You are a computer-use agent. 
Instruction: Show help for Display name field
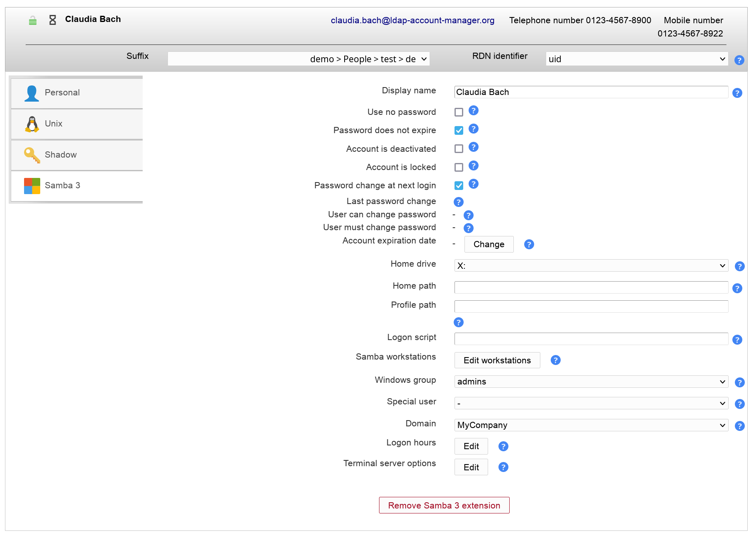737,93
